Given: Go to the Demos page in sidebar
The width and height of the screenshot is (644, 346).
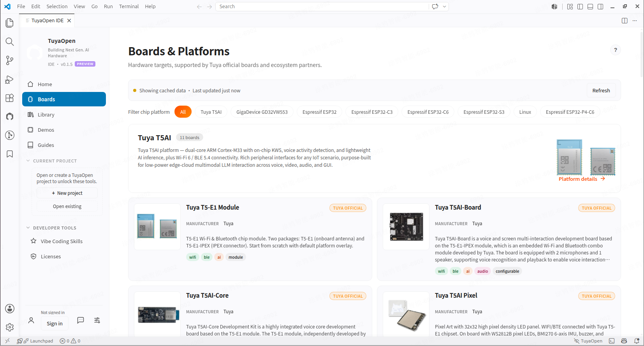Looking at the screenshot, I should (64, 130).
